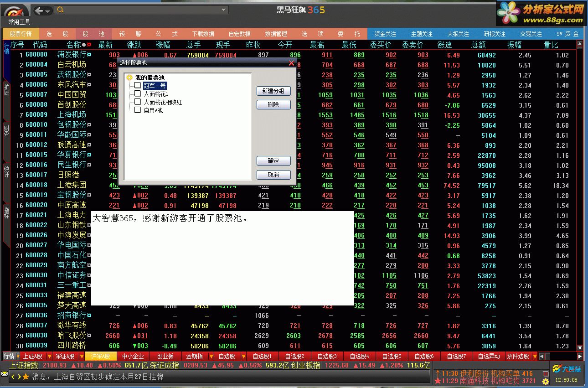Select the 自选异动 bottom tab
588x388 pixels.
click(489, 356)
